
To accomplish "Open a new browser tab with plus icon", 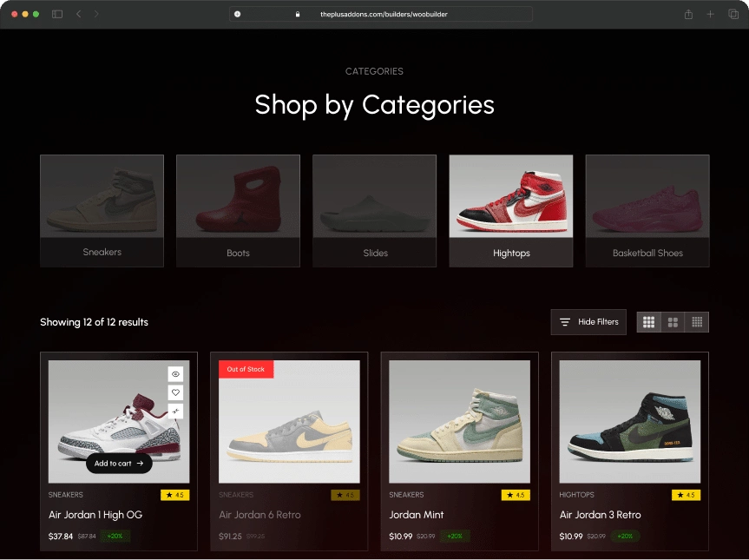I will pos(710,15).
